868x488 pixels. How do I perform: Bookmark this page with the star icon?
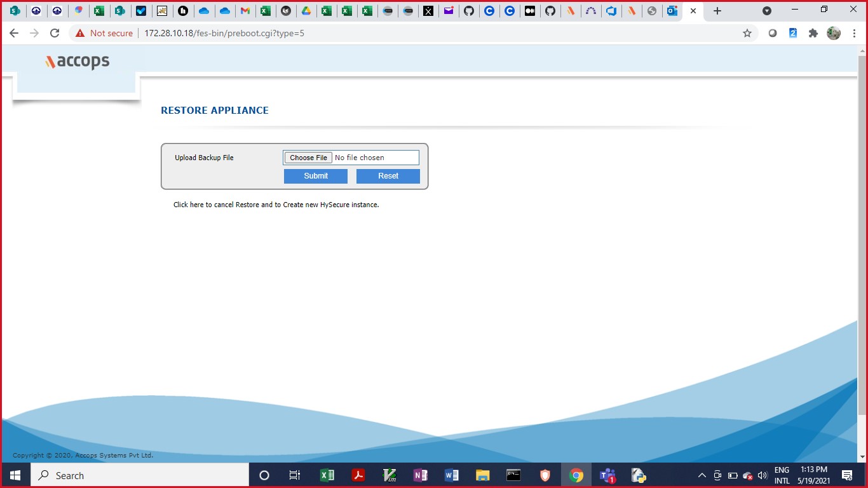747,33
